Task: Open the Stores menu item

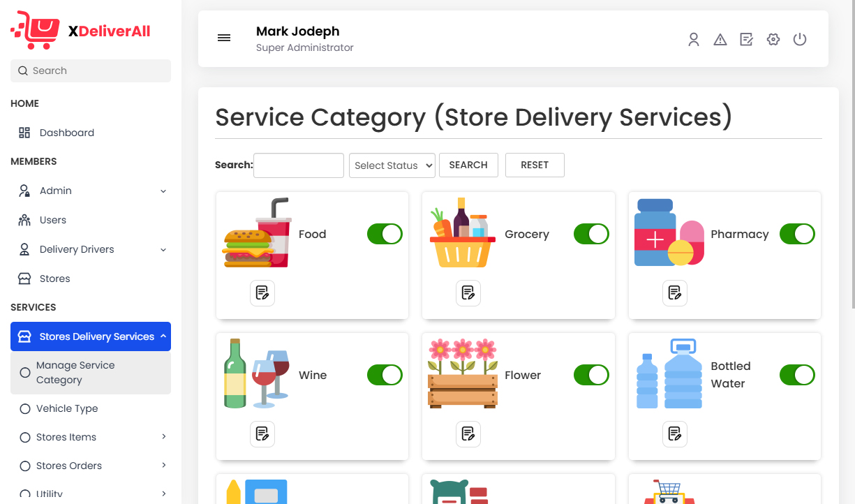Action: pos(91,279)
